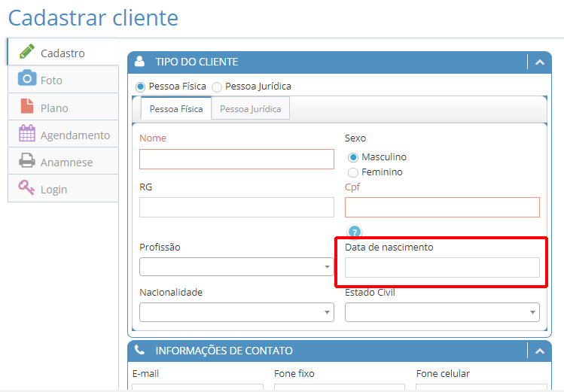Select the Pessoa Jurídica radio button
Image resolution: width=564 pixels, height=392 pixels.
[217, 87]
